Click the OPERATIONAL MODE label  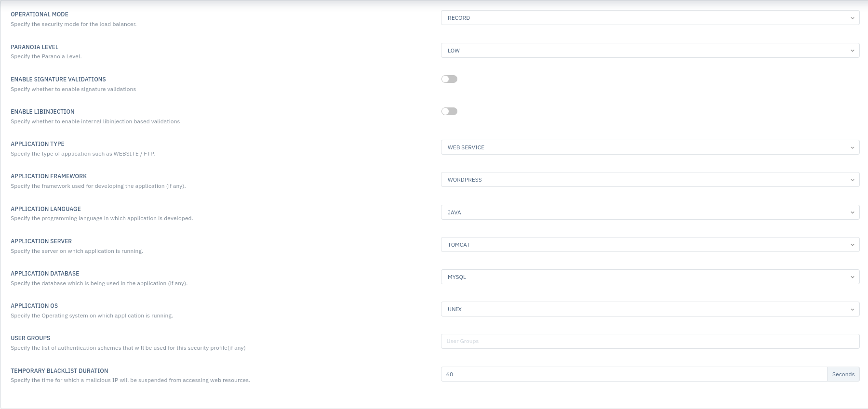(x=40, y=14)
